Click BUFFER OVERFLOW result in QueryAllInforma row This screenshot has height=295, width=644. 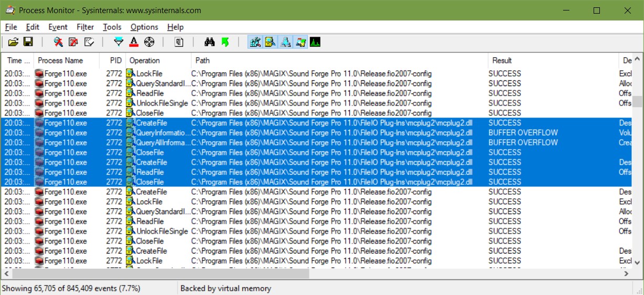coord(523,143)
